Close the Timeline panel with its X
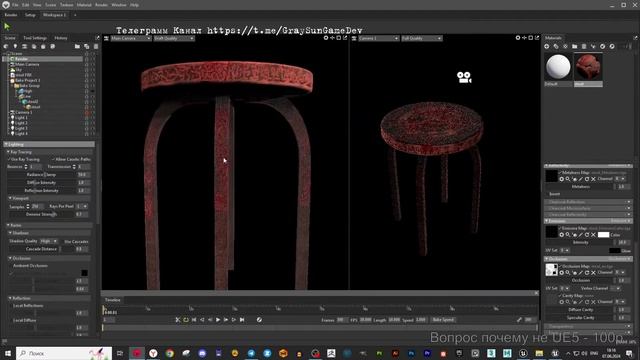Viewport: 640px width, 360px height. pyautogui.click(x=536, y=293)
